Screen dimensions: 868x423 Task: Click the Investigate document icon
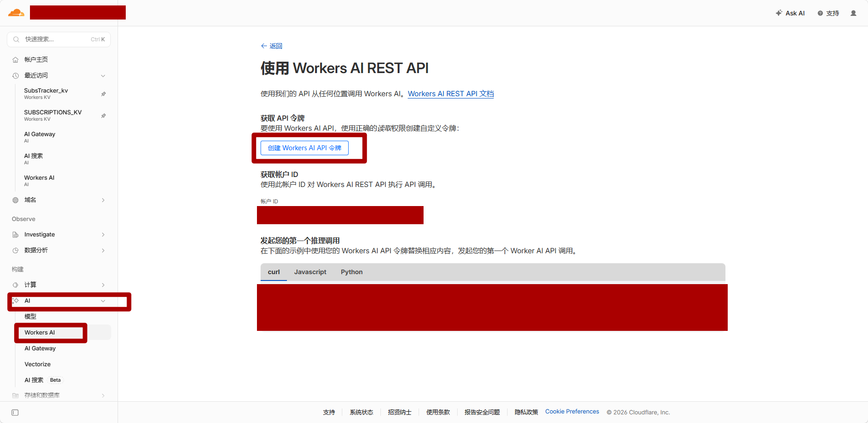[x=15, y=235]
